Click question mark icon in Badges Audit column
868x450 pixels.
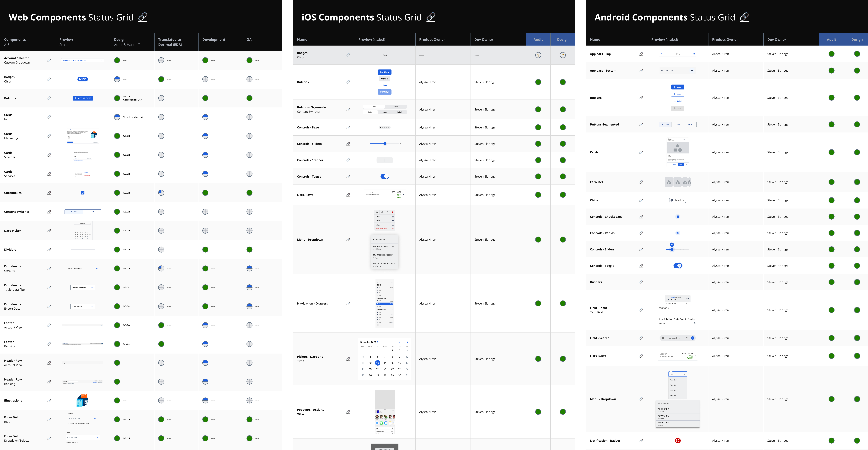(x=538, y=55)
